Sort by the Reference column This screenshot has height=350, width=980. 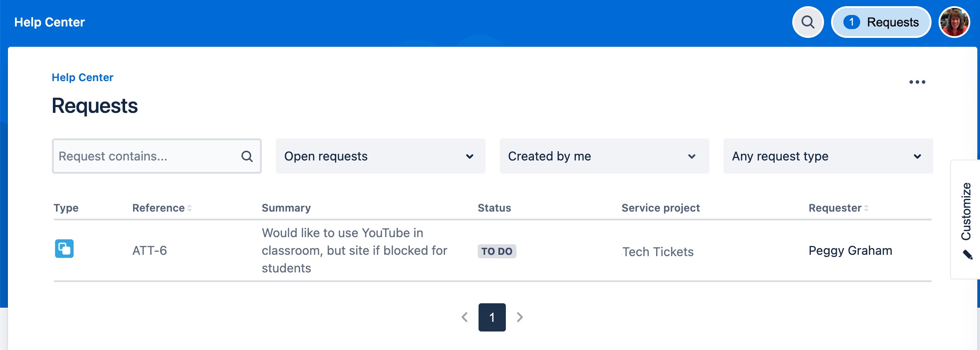point(162,208)
